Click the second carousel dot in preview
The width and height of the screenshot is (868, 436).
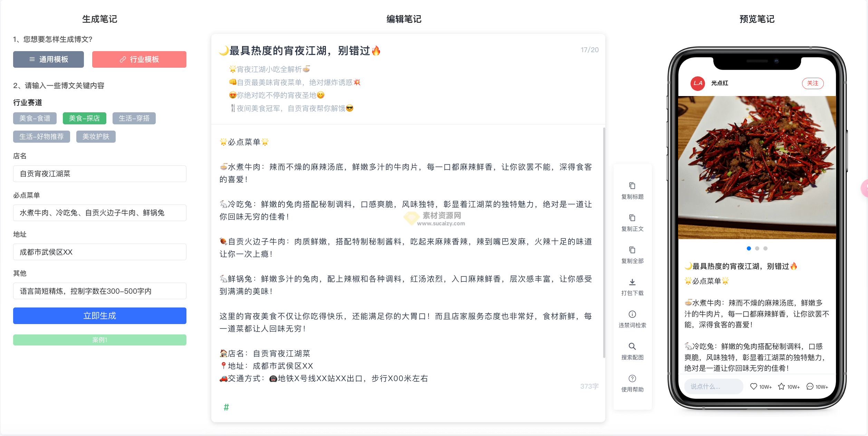[757, 248]
